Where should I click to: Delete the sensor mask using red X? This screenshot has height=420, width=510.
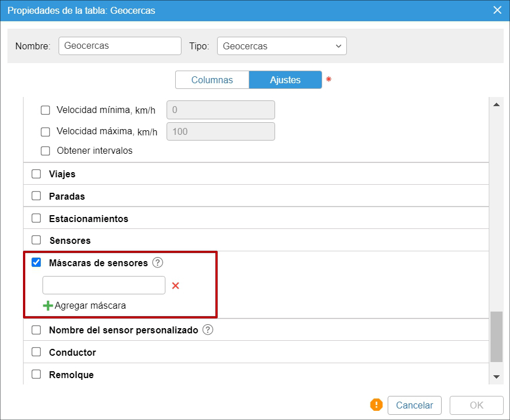(176, 285)
